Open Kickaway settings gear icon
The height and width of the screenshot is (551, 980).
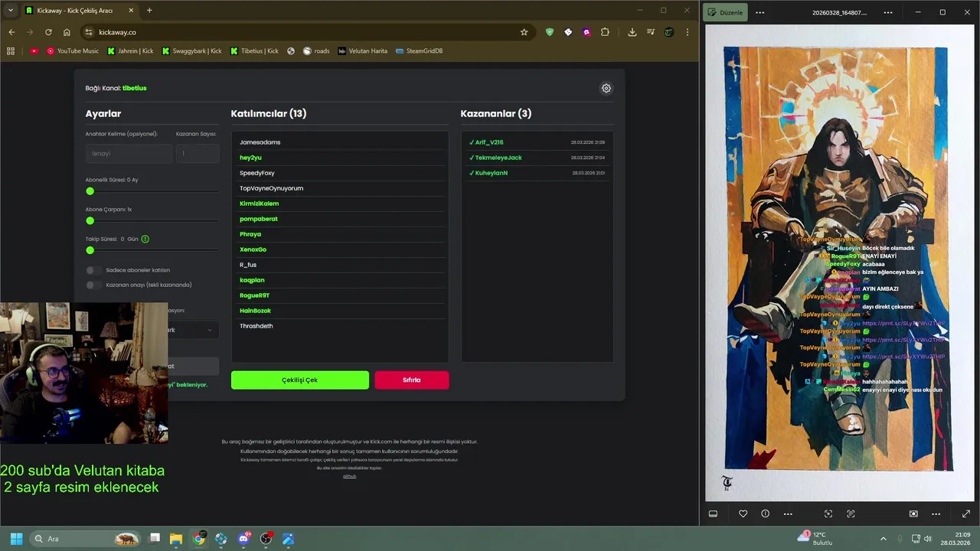[x=606, y=88]
